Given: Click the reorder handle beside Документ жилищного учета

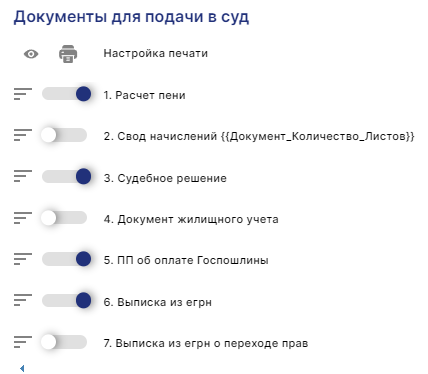Looking at the screenshot, I should pyautogui.click(x=23, y=218).
